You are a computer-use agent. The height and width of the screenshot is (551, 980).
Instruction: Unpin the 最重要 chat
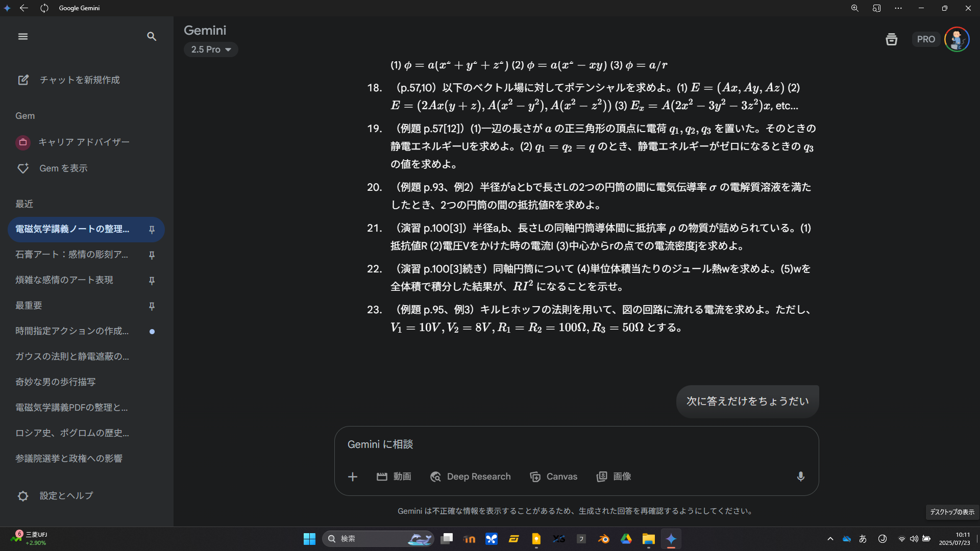point(152,306)
